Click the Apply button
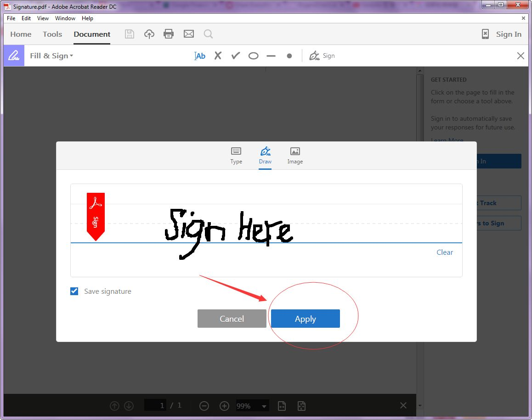Image resolution: width=532 pixels, height=420 pixels. coord(306,319)
